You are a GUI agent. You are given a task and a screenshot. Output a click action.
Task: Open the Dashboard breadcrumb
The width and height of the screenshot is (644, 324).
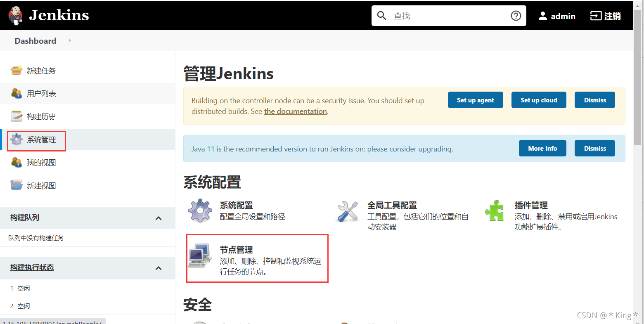(36, 41)
